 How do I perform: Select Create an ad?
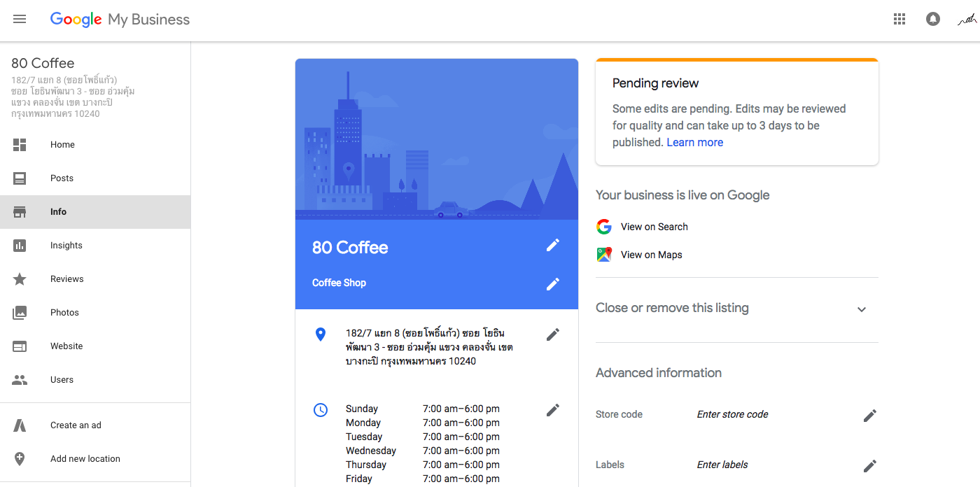[95, 425]
